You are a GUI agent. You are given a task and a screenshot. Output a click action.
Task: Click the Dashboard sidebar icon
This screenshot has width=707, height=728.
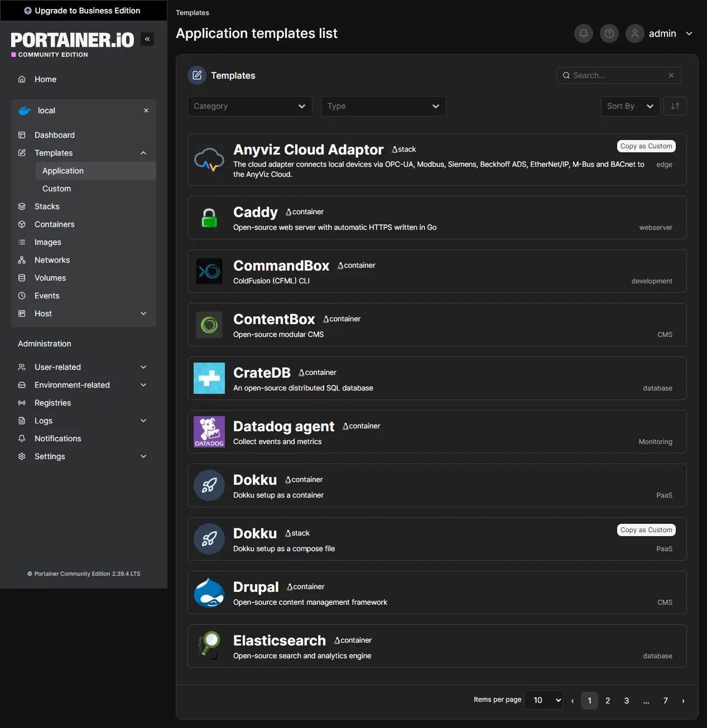pyautogui.click(x=22, y=135)
